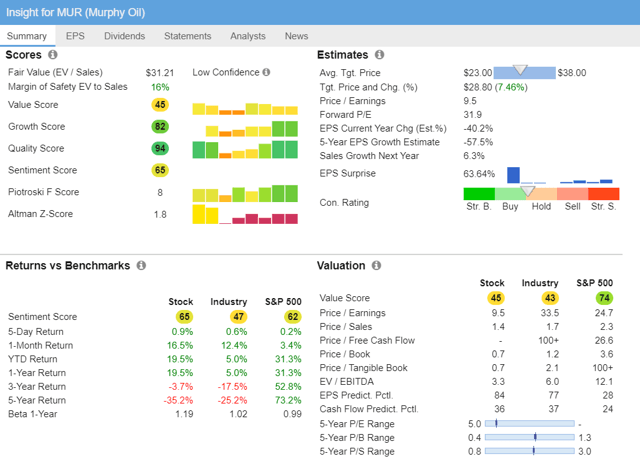Click the Stock Beta 1-Year value 1.19
This screenshot has width=640, height=464.
[x=184, y=414]
